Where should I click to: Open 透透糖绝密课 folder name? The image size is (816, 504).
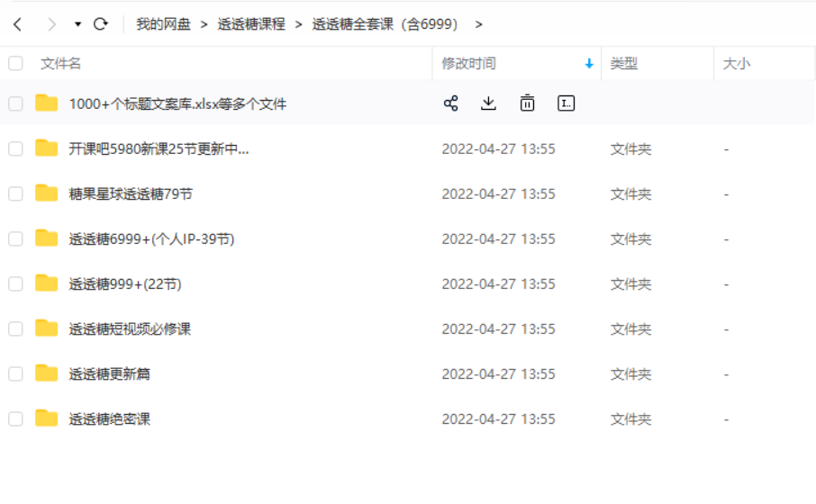coord(109,418)
